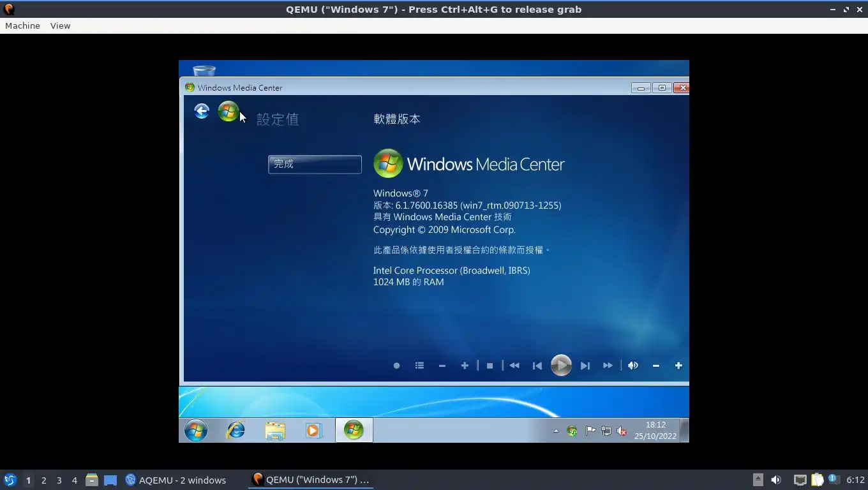The height and width of the screenshot is (490, 868).
Task: Click the Record dot in transport controls
Action: coord(396,366)
